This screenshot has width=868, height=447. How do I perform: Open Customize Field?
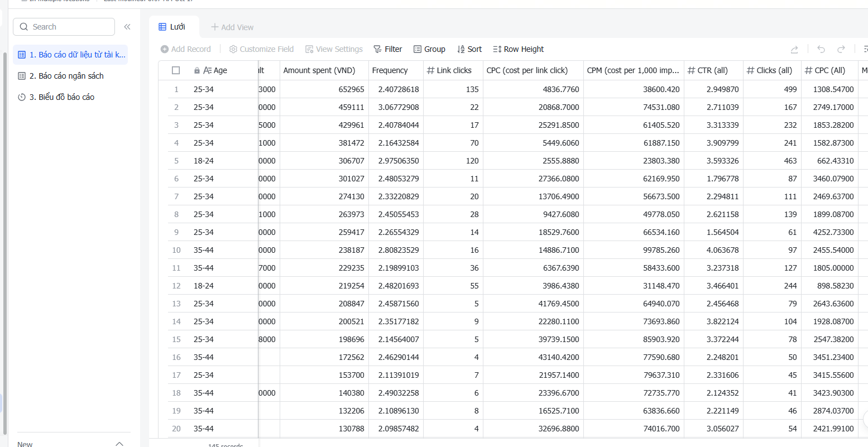261,49
